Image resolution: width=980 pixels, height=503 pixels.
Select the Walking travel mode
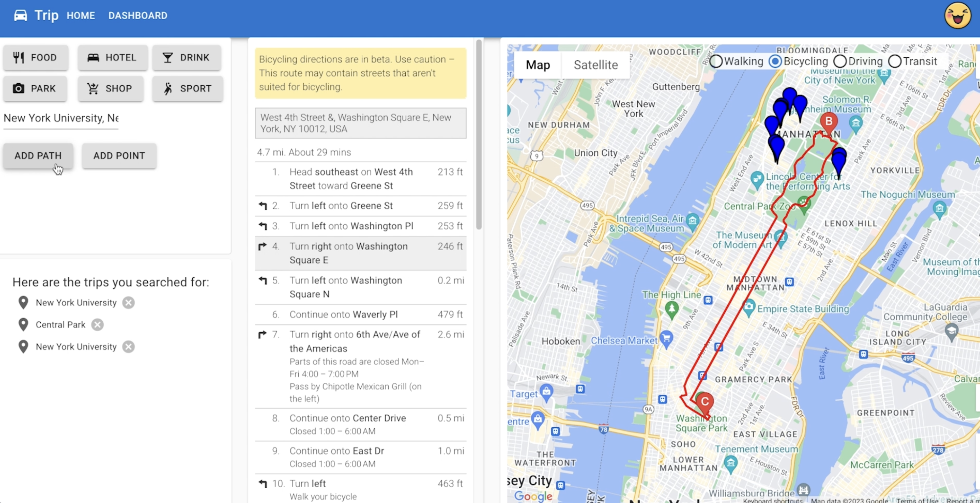pos(716,62)
